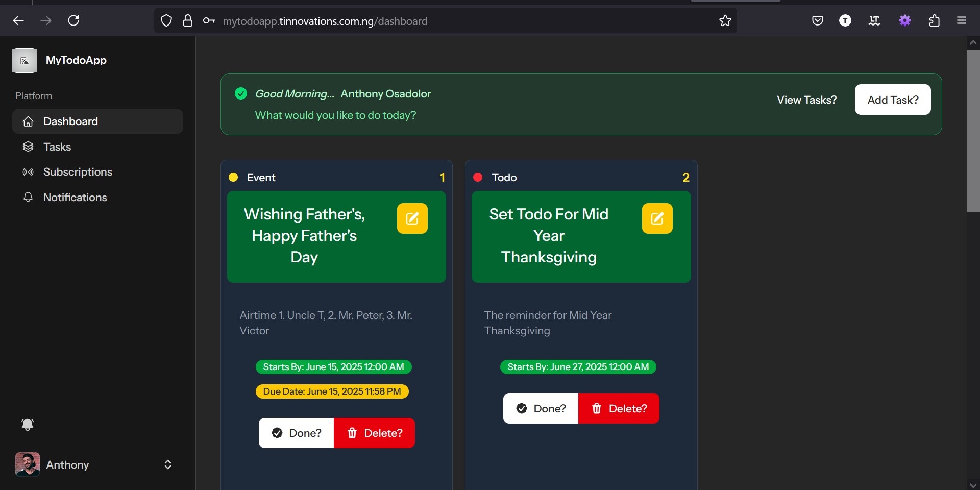Open Notifications from the sidebar

pyautogui.click(x=75, y=198)
